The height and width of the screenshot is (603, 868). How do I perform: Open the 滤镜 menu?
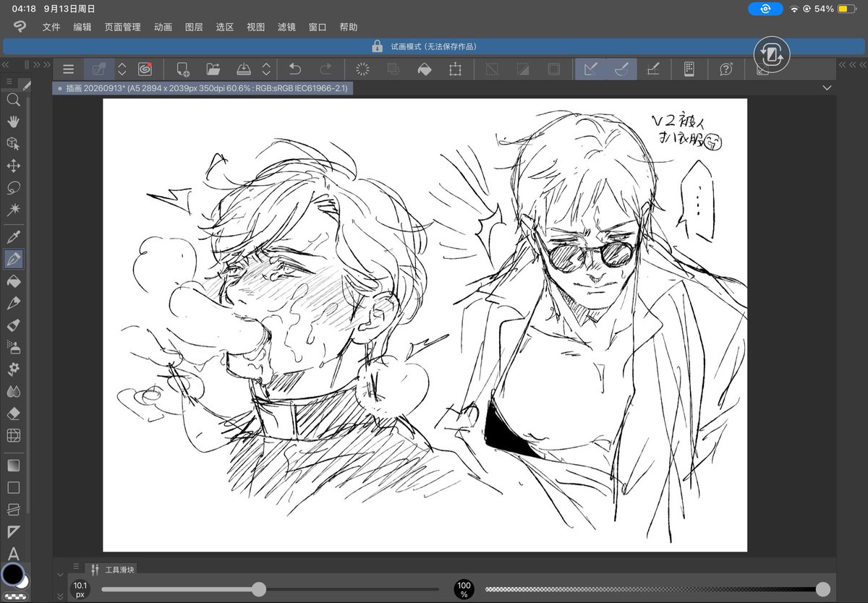pos(286,27)
